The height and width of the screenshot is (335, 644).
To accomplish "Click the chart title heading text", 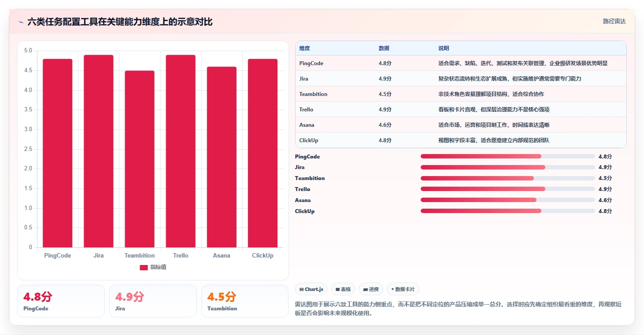I will pos(120,22).
